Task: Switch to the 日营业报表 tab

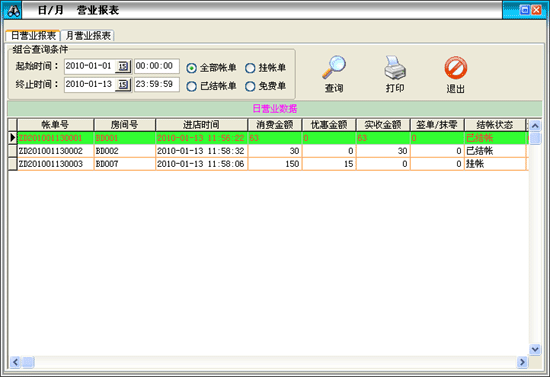Action: (33, 35)
